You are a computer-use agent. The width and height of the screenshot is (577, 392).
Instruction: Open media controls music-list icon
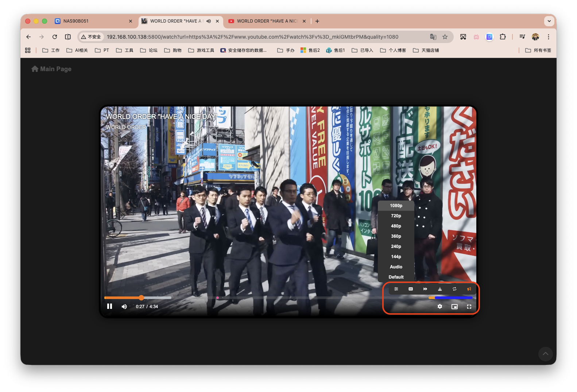tap(522, 37)
